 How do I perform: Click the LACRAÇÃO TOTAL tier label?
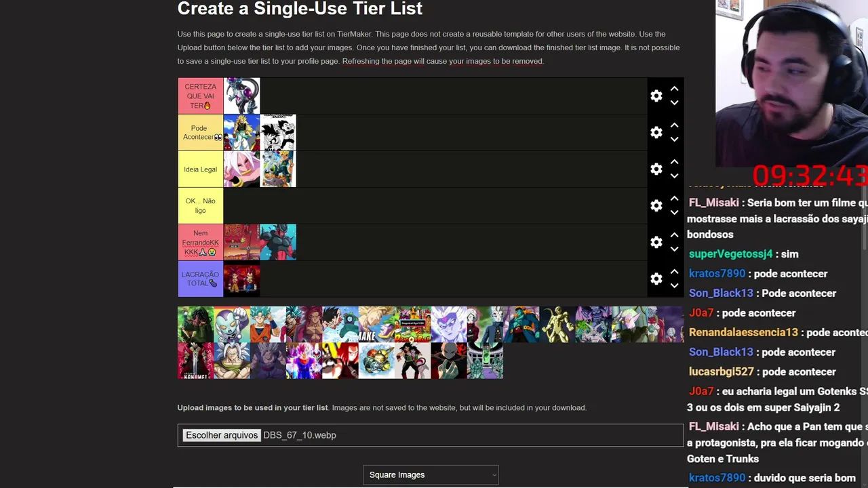pos(201,279)
